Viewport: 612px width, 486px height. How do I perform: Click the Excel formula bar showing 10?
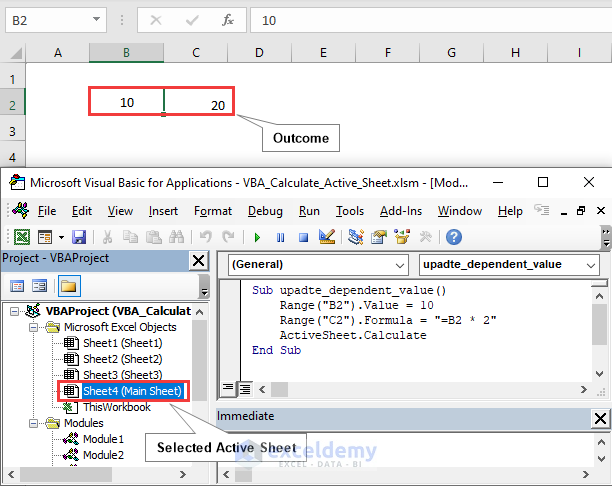tap(431, 20)
